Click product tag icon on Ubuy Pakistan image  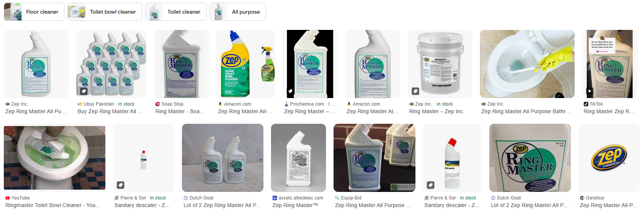pos(84,91)
